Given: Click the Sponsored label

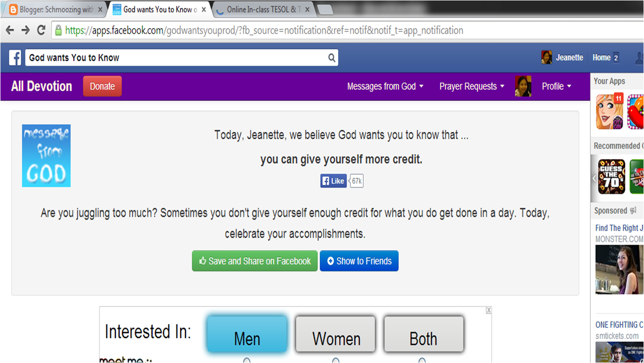Looking at the screenshot, I should tap(611, 210).
